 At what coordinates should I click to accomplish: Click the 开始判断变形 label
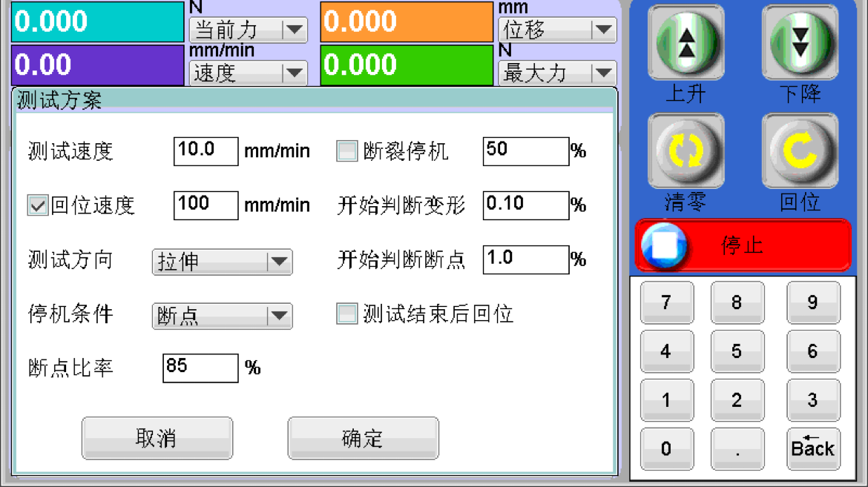(x=401, y=205)
